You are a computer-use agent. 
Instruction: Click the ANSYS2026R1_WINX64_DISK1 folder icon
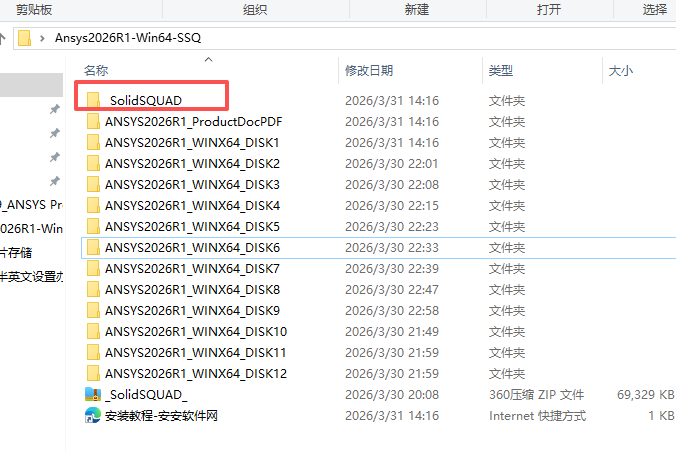[93, 142]
